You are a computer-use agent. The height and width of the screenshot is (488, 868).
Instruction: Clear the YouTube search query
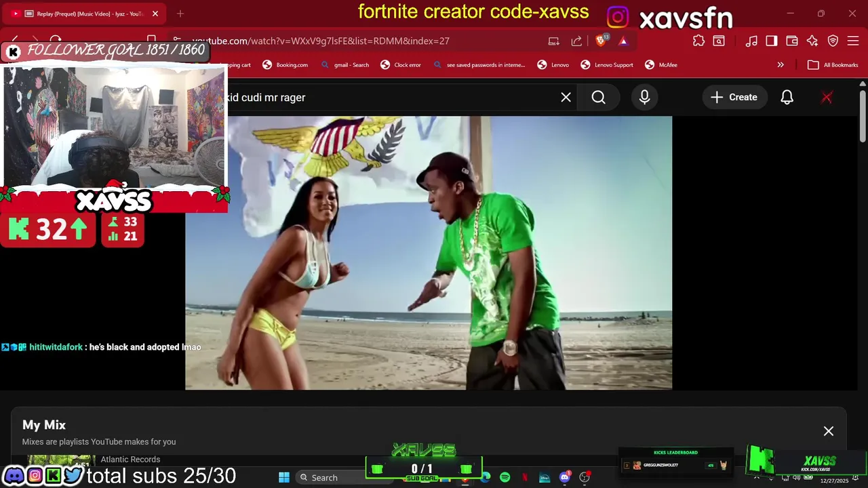coord(566,98)
